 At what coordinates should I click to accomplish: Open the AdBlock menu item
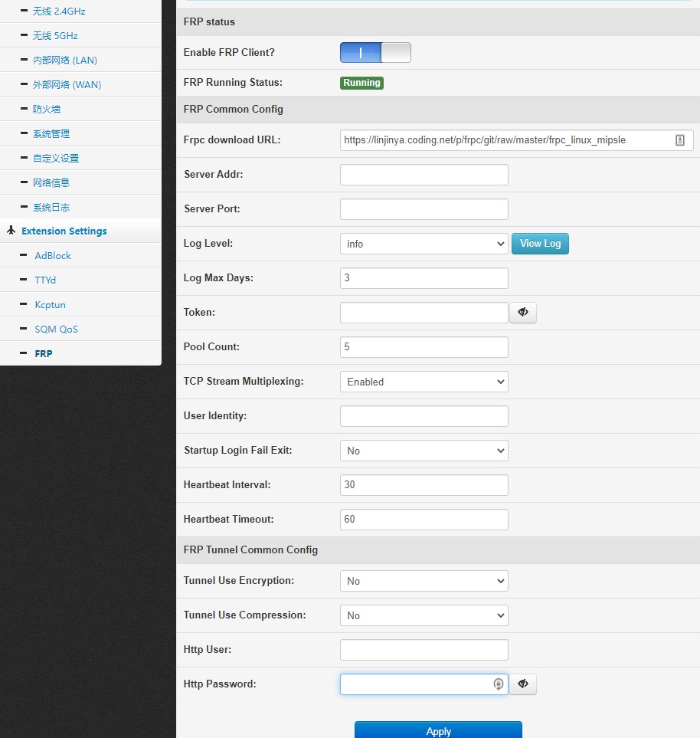(x=53, y=255)
